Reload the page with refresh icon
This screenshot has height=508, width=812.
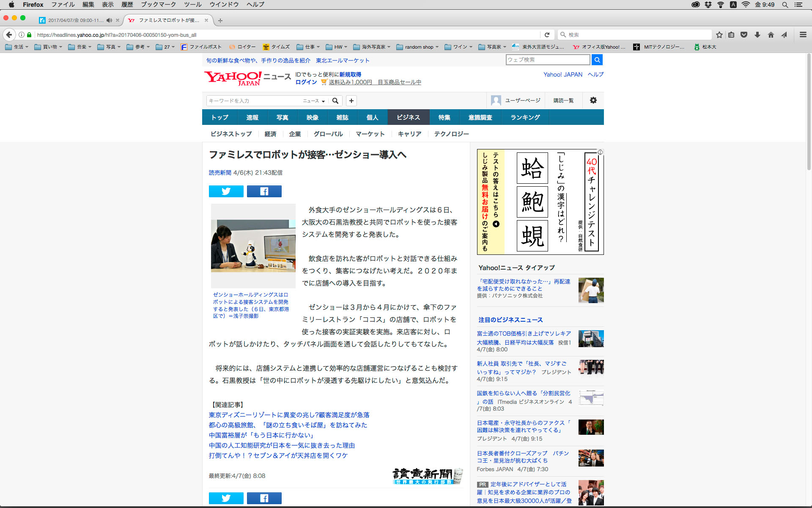pos(547,35)
